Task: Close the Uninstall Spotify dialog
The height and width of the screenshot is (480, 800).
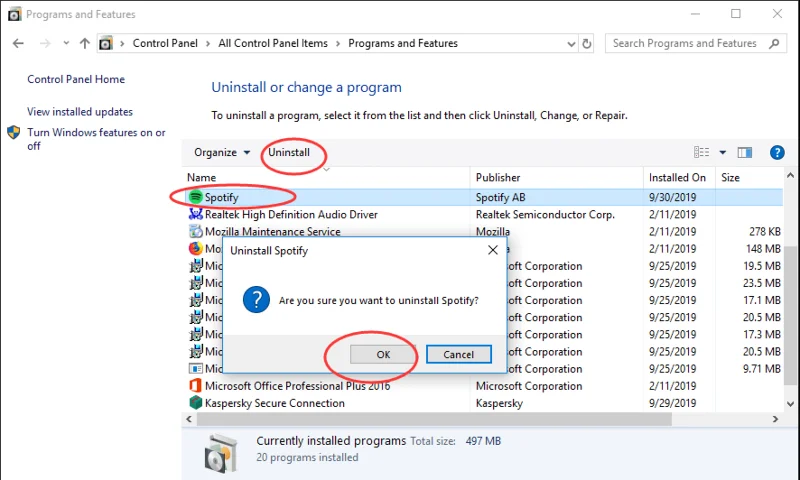Action: [493, 250]
